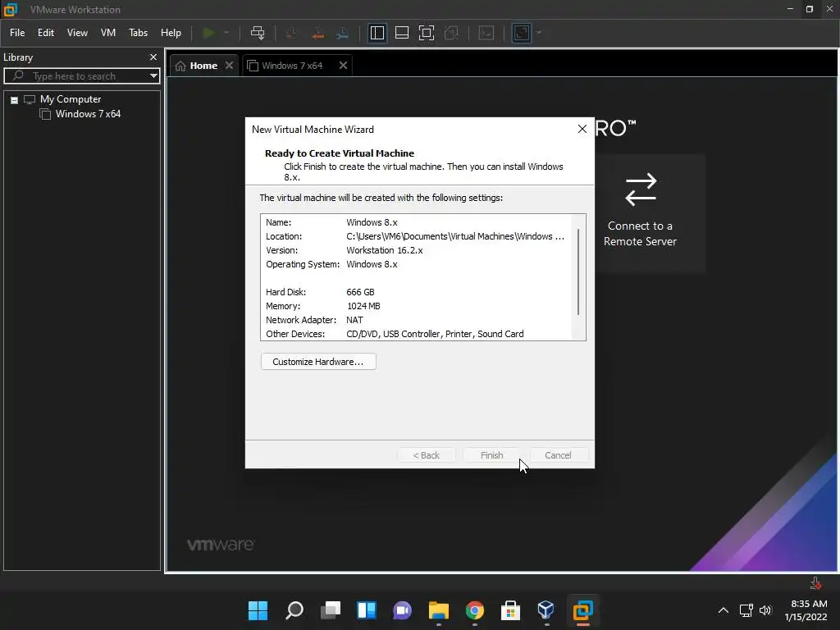Screen dimensions: 840x630
Task: Open the stretch mode dropdown arrow
Action: point(539,33)
